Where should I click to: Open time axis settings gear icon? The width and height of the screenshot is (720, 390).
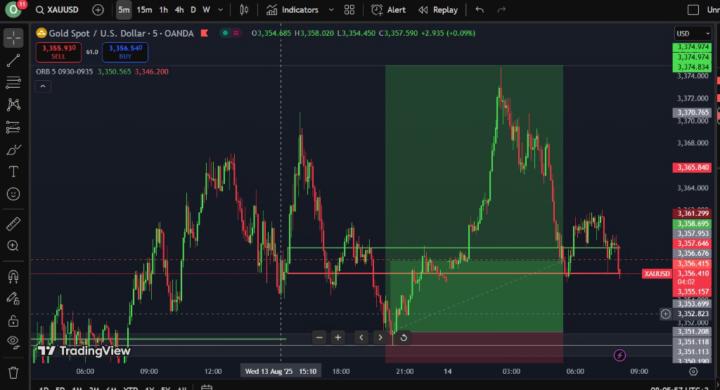click(693, 371)
